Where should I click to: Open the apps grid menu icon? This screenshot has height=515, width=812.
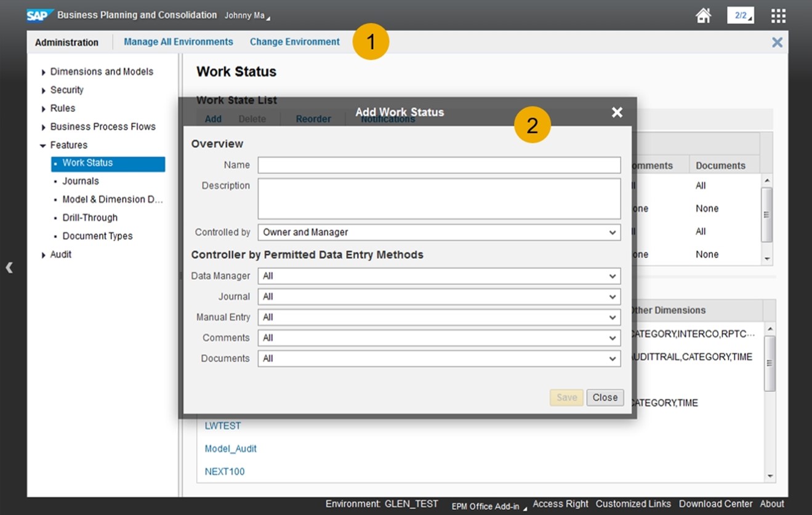(778, 15)
